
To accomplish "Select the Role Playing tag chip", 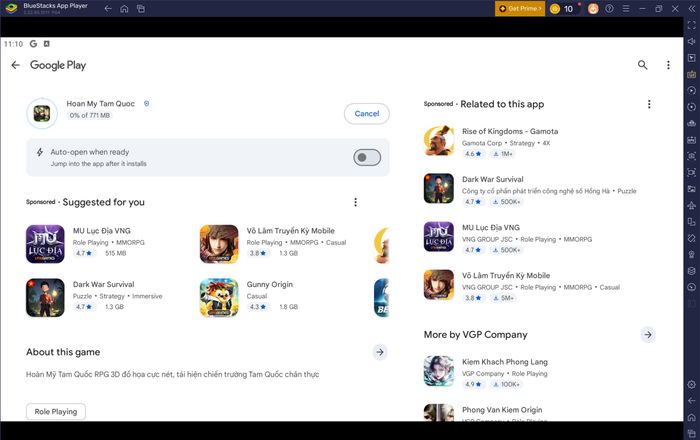I will click(x=56, y=411).
